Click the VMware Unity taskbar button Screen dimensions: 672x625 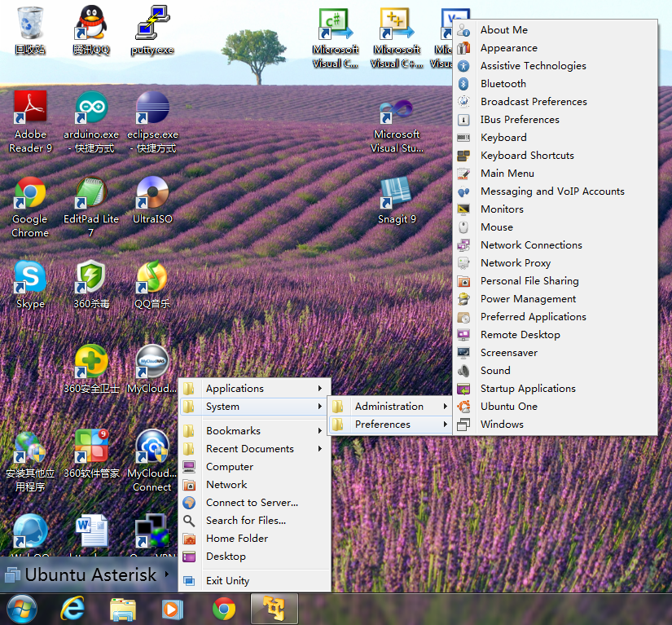click(274, 609)
